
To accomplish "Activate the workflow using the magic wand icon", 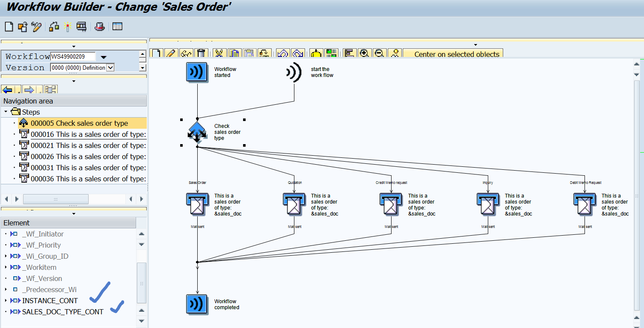I will (67, 27).
